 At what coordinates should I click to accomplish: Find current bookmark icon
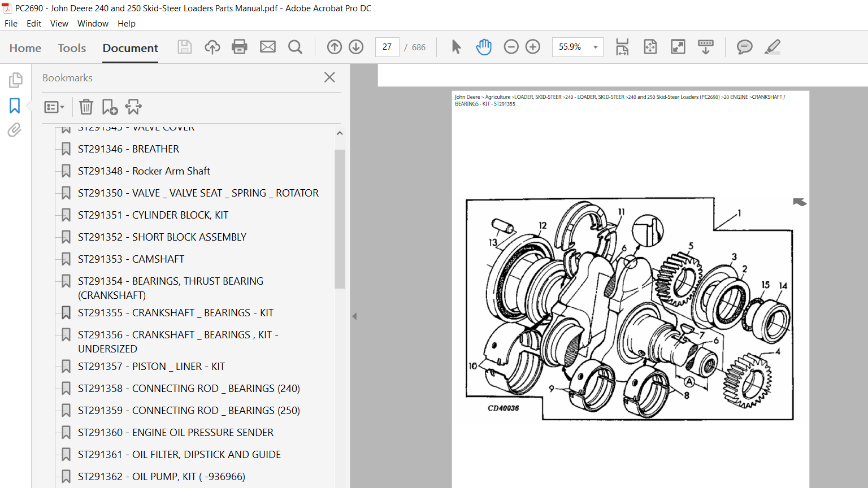(x=133, y=107)
